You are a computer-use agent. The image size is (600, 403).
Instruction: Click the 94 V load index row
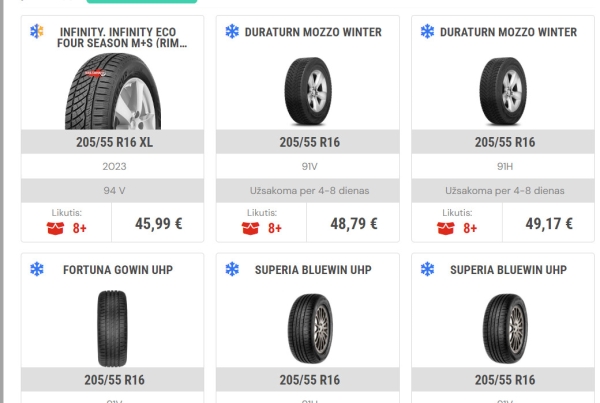pyautogui.click(x=112, y=190)
